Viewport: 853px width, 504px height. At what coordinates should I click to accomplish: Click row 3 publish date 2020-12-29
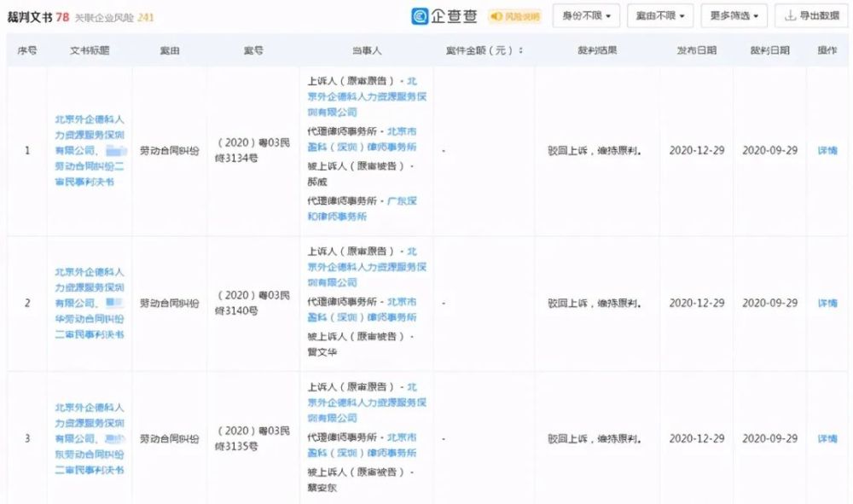pos(697,438)
